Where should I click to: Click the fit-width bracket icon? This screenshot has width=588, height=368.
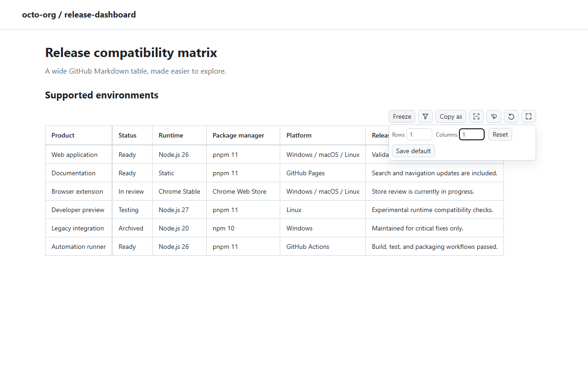point(476,116)
